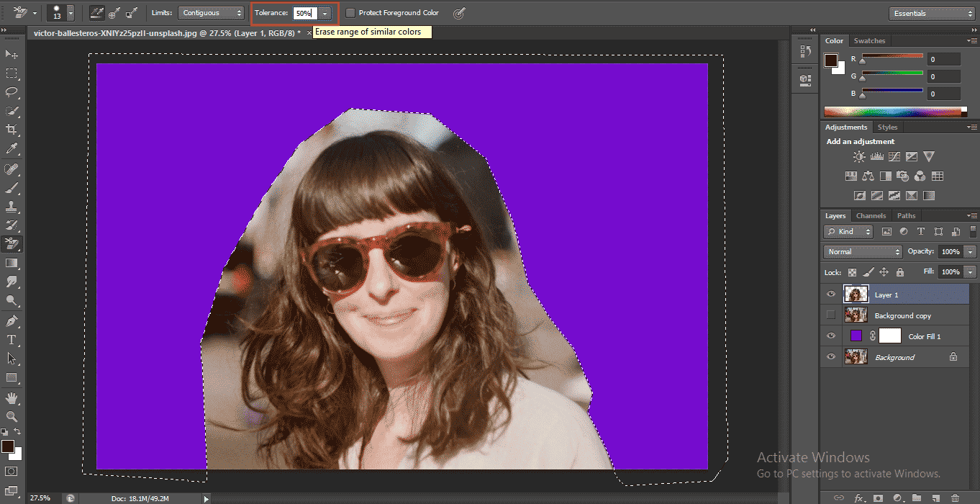Switch to the Channels tab
Image resolution: width=980 pixels, height=504 pixels.
click(x=871, y=216)
